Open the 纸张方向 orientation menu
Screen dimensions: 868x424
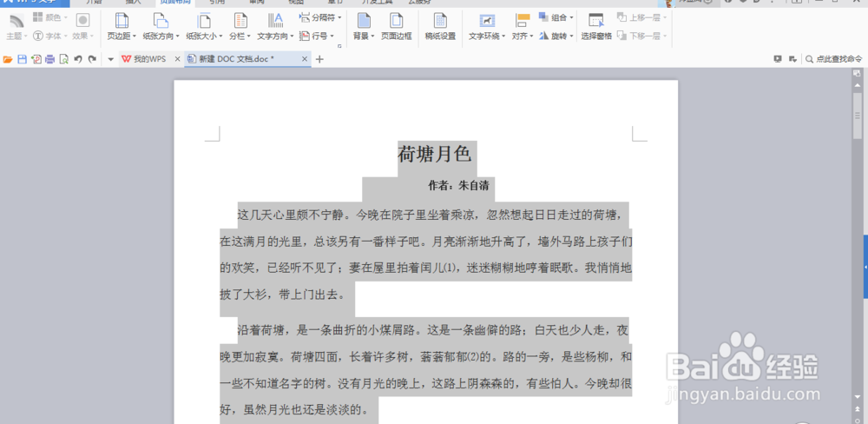coord(161,27)
